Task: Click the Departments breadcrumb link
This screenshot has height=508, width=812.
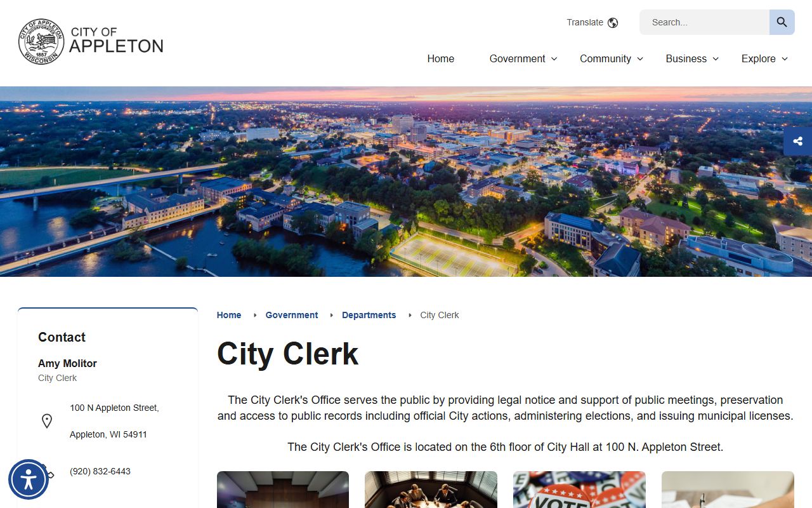Action: pos(369,315)
